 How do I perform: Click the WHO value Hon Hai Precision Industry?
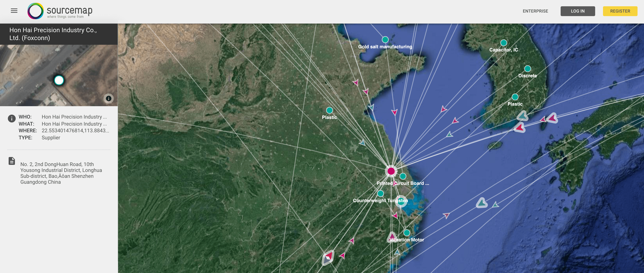click(x=74, y=117)
